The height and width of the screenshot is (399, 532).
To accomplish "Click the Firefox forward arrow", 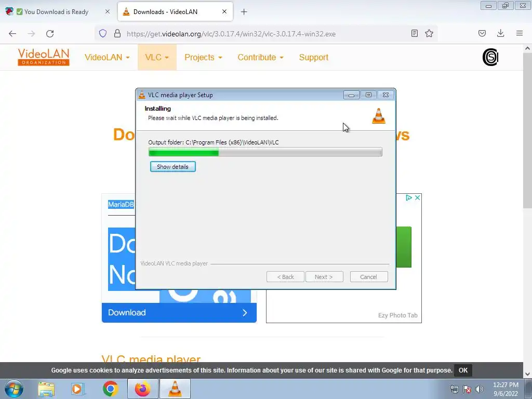I will coord(31,34).
